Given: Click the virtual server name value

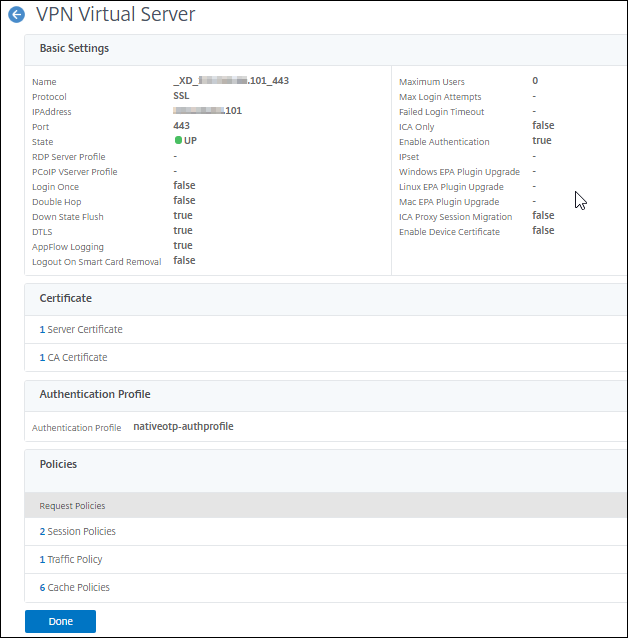Looking at the screenshot, I should [231, 80].
